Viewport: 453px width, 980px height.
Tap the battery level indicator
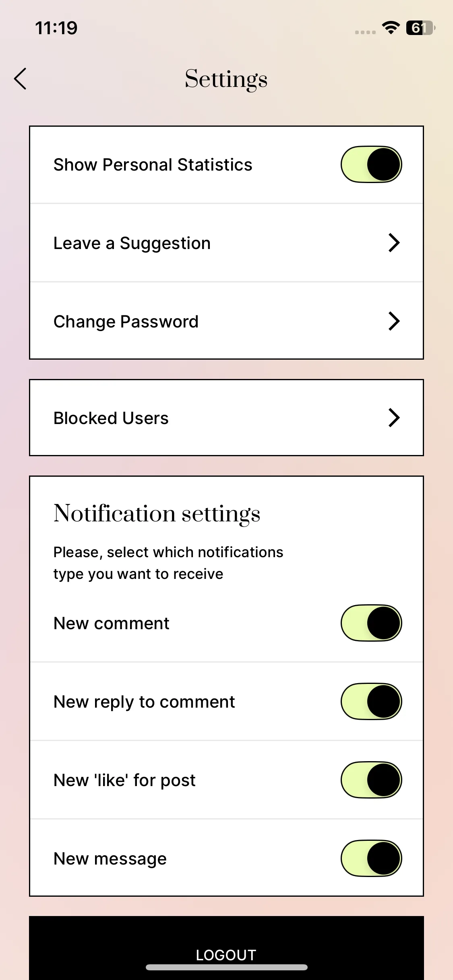coord(420,28)
